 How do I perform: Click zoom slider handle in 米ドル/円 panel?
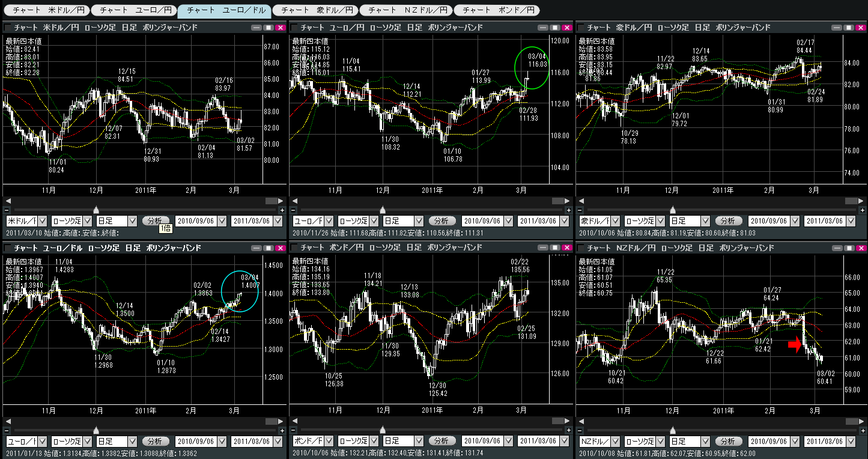(x=96, y=210)
